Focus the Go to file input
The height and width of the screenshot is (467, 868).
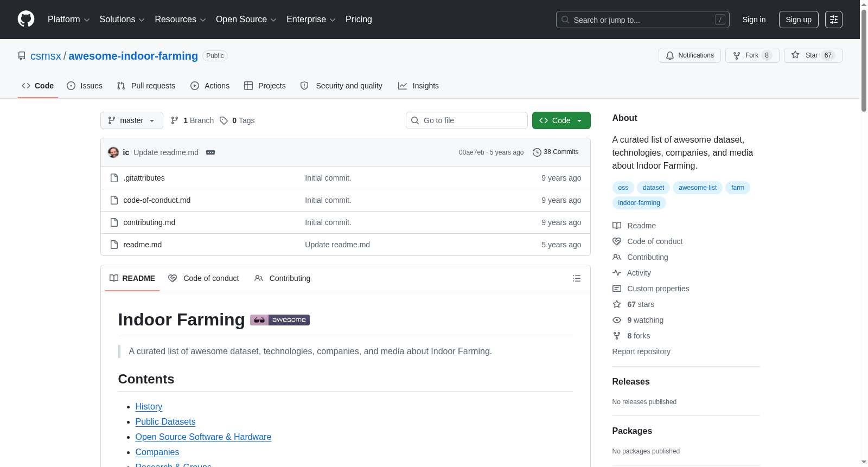[x=467, y=120]
